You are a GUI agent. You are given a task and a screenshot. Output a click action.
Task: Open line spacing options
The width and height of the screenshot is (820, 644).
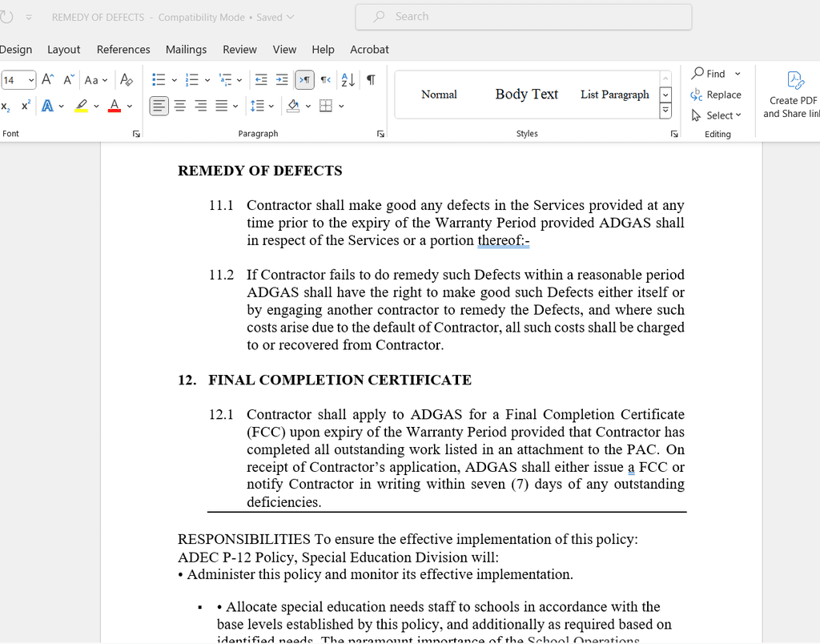257,107
